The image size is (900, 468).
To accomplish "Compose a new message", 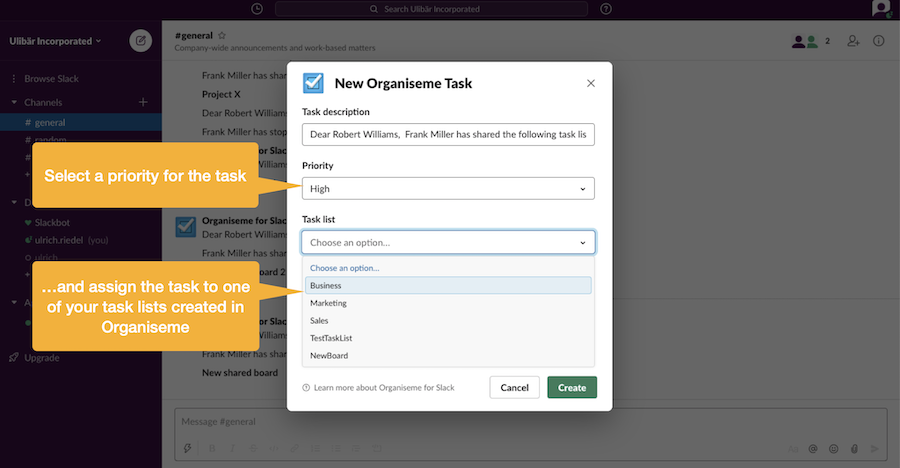I will click(x=141, y=41).
